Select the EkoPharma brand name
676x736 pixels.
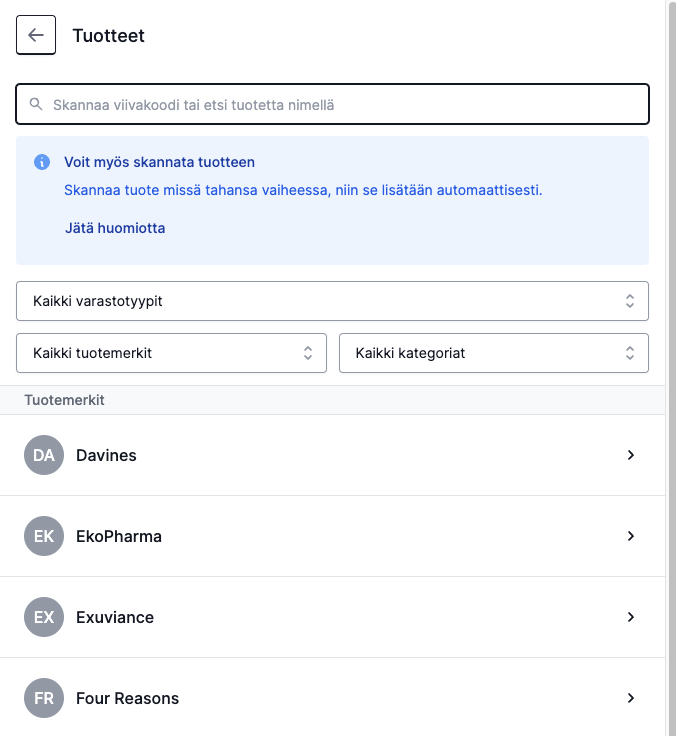(x=119, y=536)
